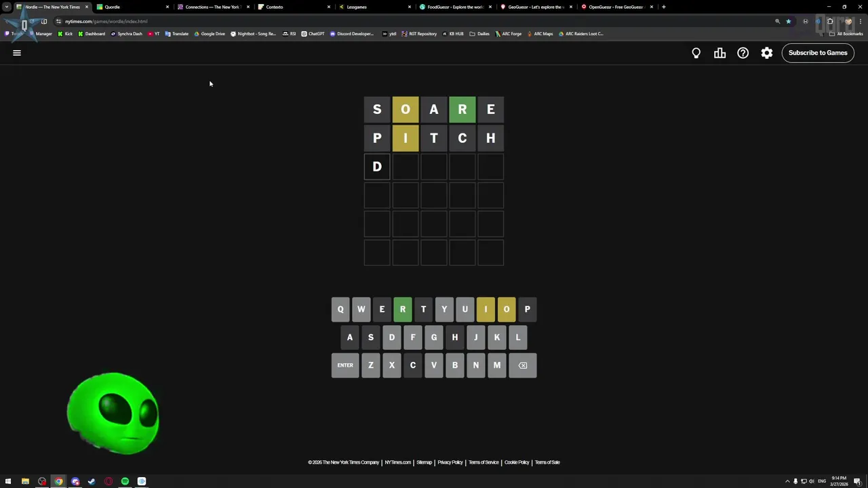The image size is (868, 488).
Task: Expand the All Bookmarks folder
Action: pyautogui.click(x=846, y=33)
